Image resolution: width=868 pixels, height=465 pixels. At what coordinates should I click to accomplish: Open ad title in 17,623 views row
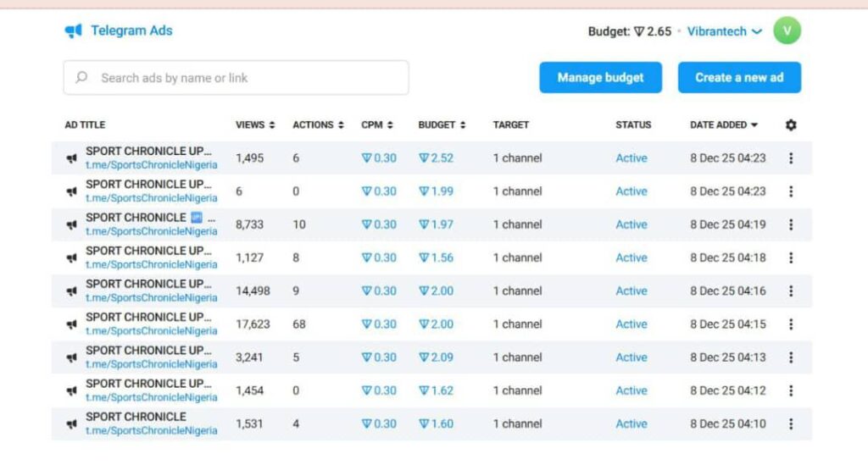pyautogui.click(x=148, y=318)
